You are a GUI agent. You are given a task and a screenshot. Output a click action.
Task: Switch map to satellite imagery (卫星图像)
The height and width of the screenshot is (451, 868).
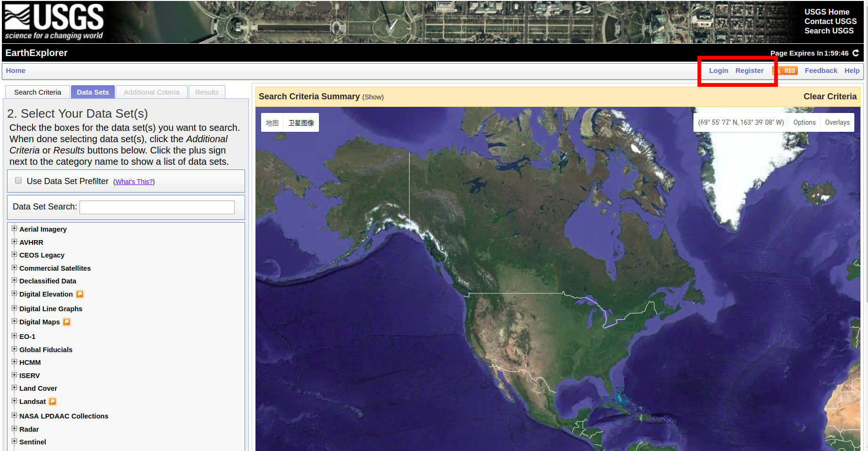[x=301, y=122]
